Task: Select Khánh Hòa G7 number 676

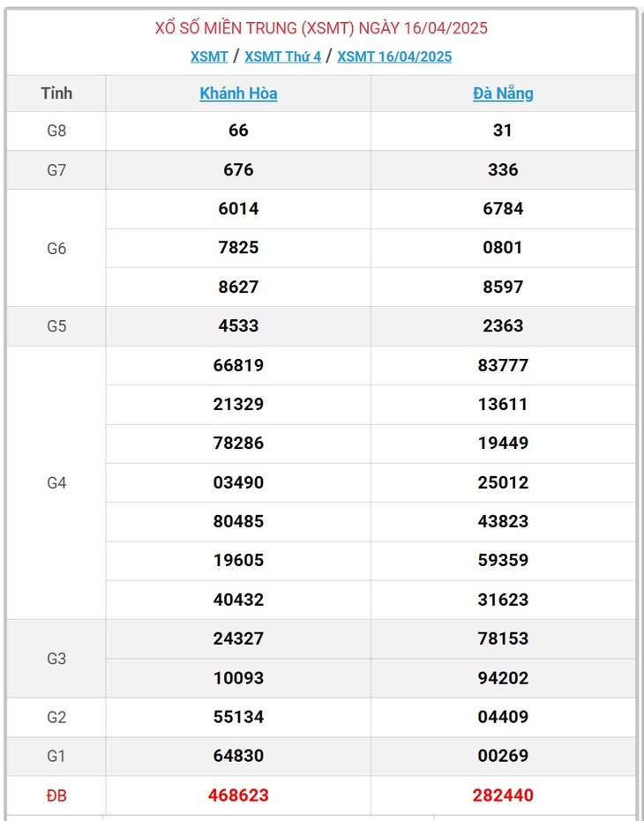Action: point(238,169)
